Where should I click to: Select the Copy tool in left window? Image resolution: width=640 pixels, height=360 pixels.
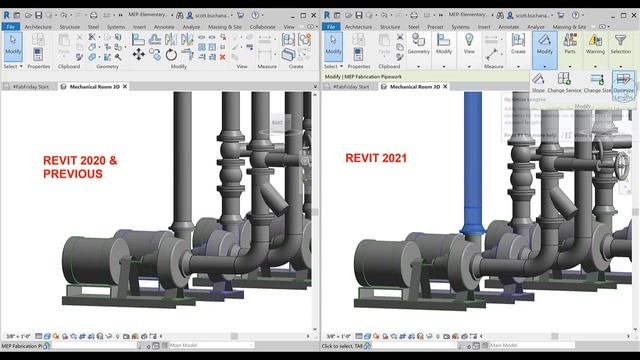[x=155, y=54]
